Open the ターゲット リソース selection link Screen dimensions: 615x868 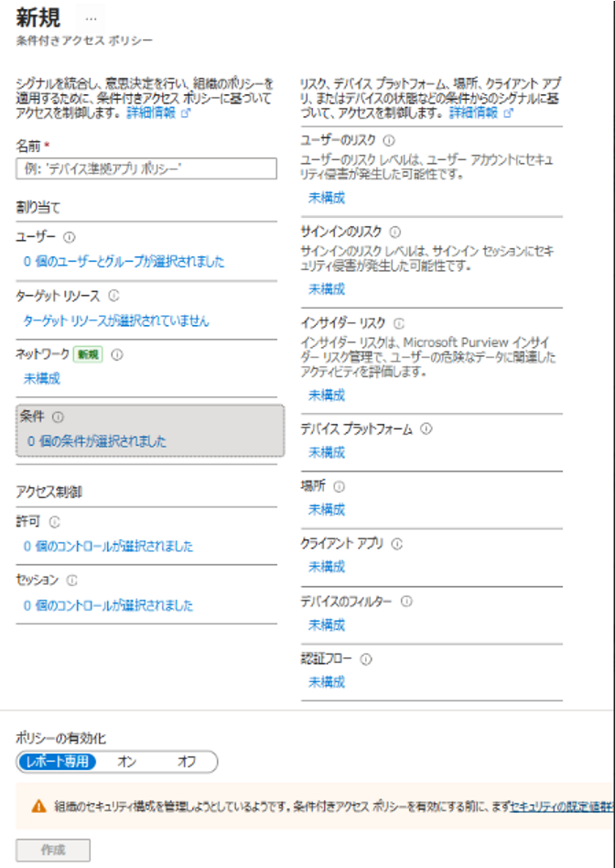[116, 320]
